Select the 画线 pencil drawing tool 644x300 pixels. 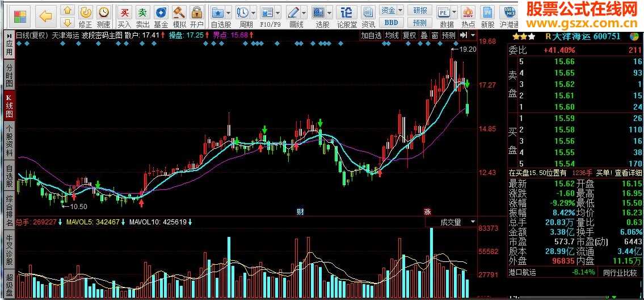(293, 11)
